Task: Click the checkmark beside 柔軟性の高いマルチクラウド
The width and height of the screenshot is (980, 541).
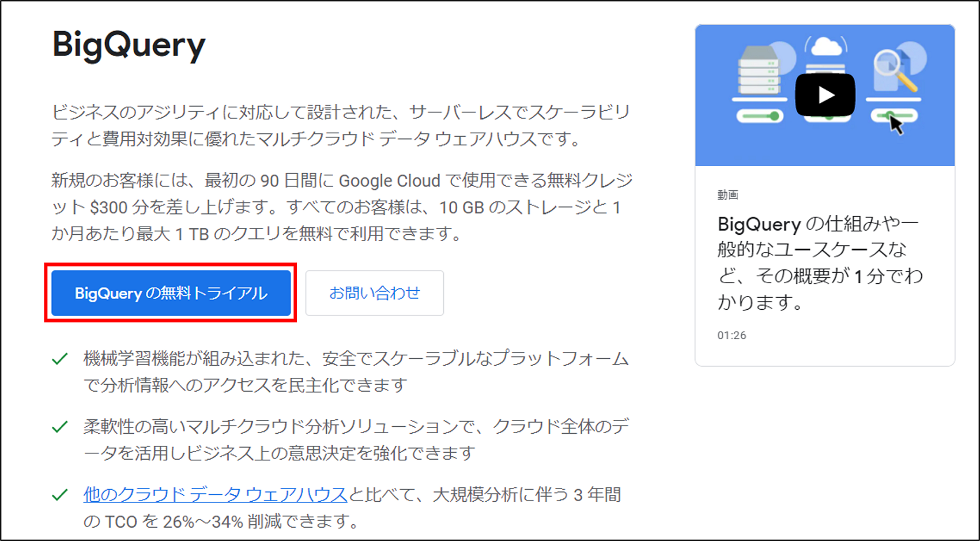Action: (60, 427)
